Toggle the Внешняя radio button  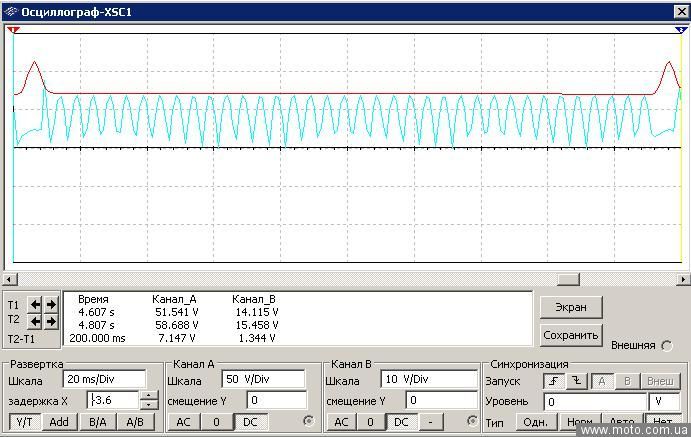coord(667,346)
